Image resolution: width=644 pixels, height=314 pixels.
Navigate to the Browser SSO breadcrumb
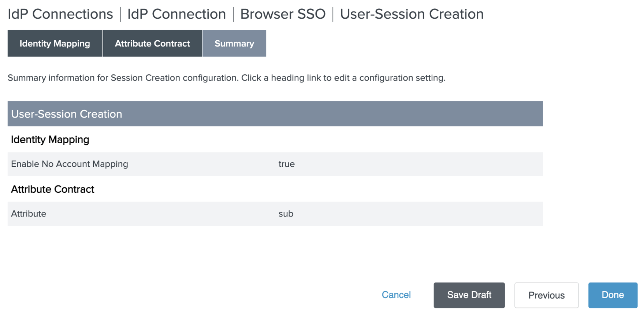pos(283,14)
